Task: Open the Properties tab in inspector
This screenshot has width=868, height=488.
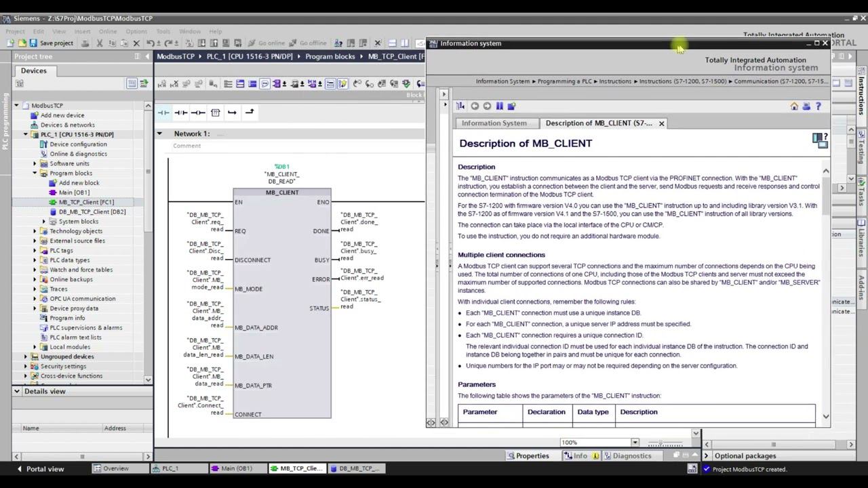Action: (x=528, y=455)
